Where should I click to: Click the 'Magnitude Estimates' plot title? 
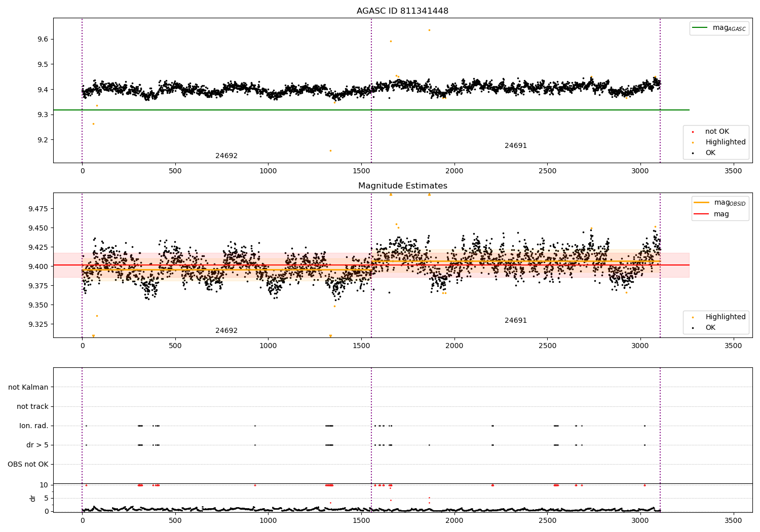tap(402, 186)
